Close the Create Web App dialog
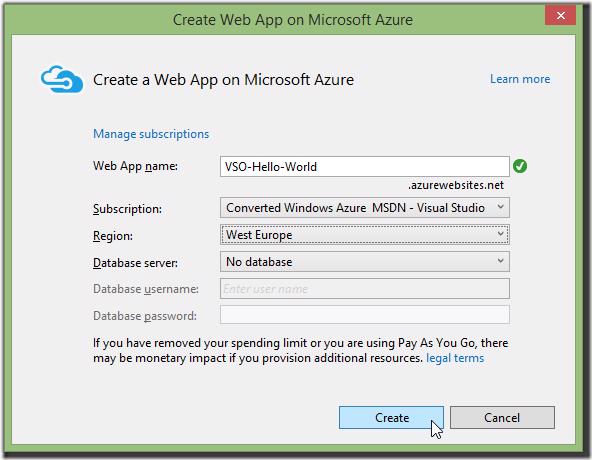The height and width of the screenshot is (460, 592). 560,16
